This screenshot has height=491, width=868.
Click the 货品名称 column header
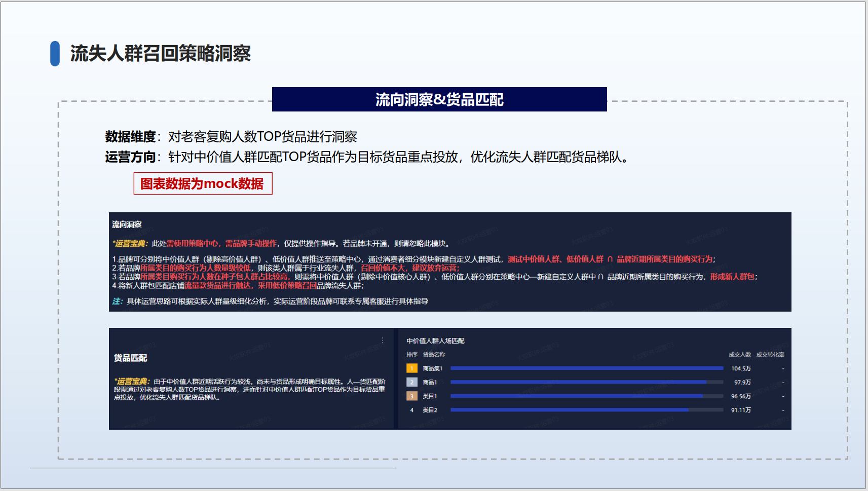click(x=434, y=355)
